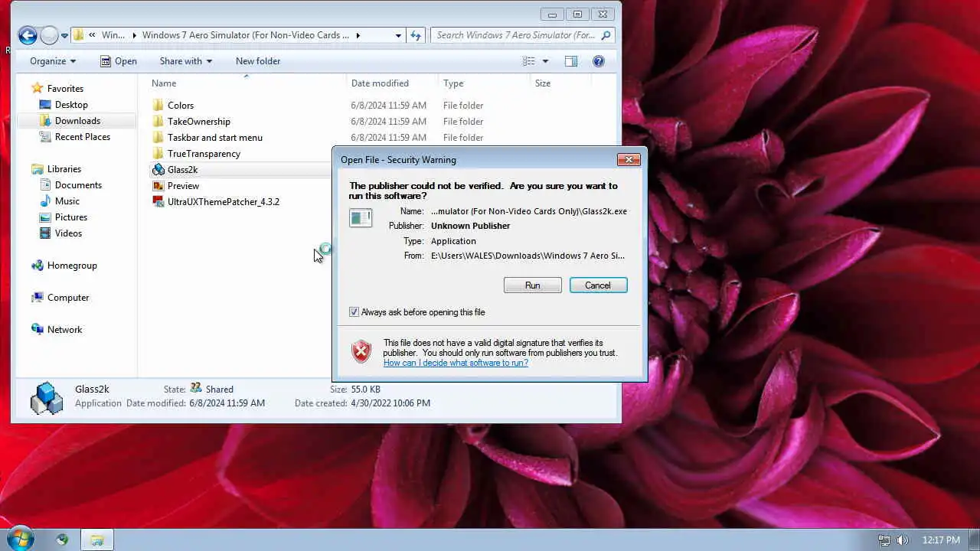The image size is (980, 551).
Task: Open the Music library
Action: pos(67,201)
